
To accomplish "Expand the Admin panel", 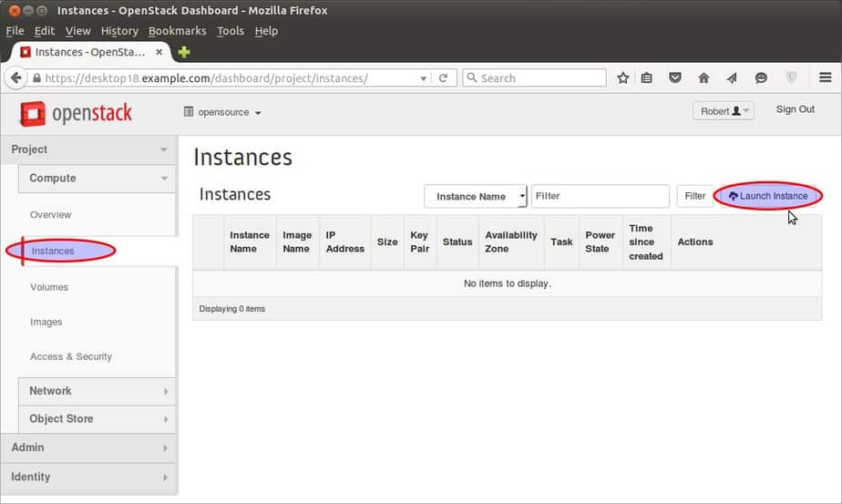I will (x=88, y=447).
